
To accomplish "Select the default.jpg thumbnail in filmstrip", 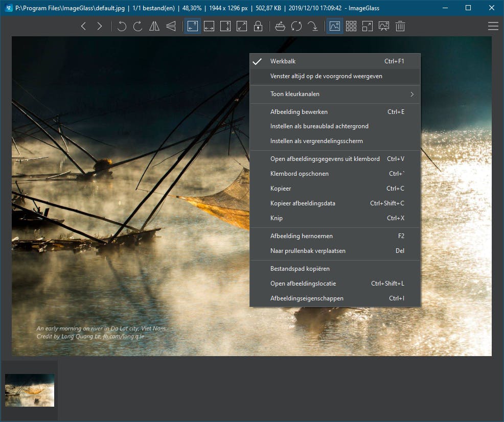I will click(x=30, y=390).
